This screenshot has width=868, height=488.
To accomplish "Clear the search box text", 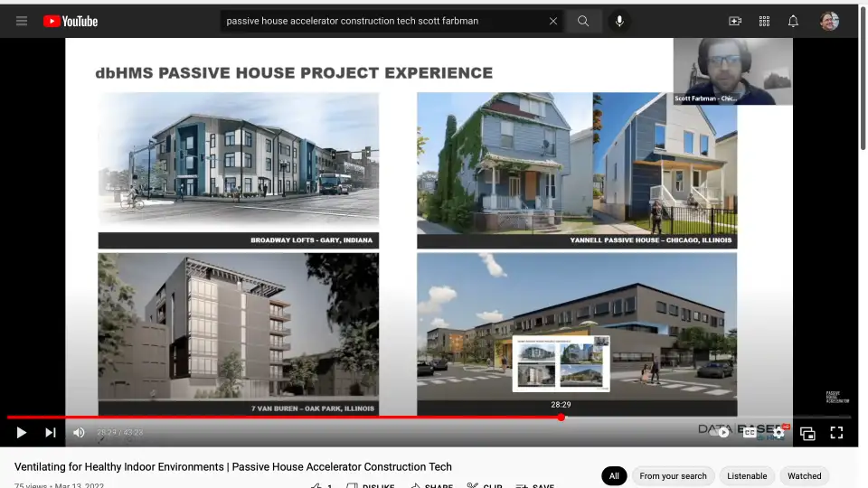I will [553, 21].
